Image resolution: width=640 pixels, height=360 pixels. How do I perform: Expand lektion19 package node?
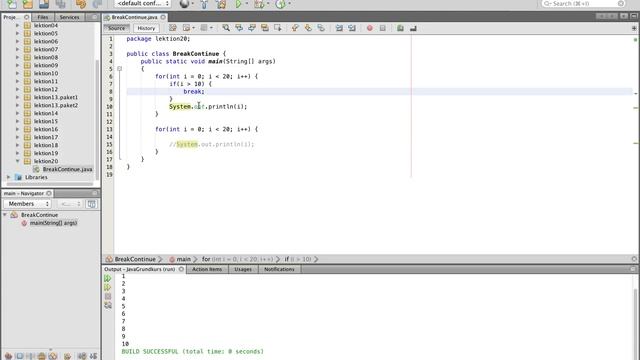[17, 153]
